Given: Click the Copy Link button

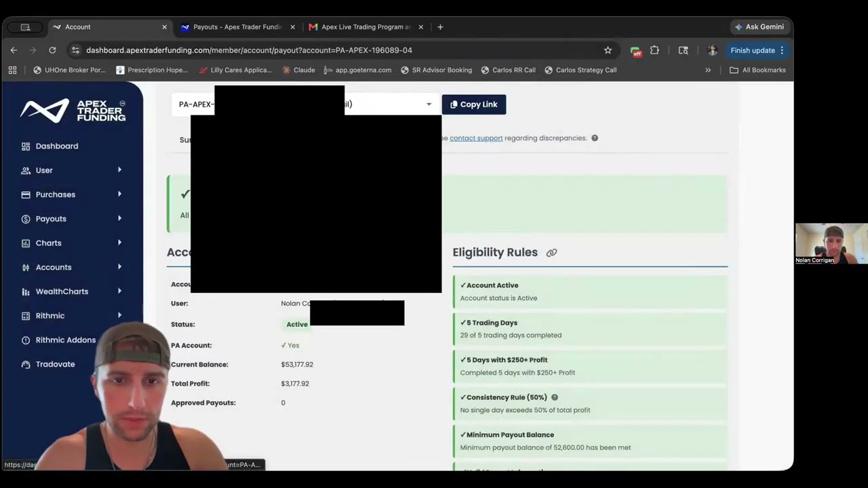Looking at the screenshot, I should (x=474, y=104).
